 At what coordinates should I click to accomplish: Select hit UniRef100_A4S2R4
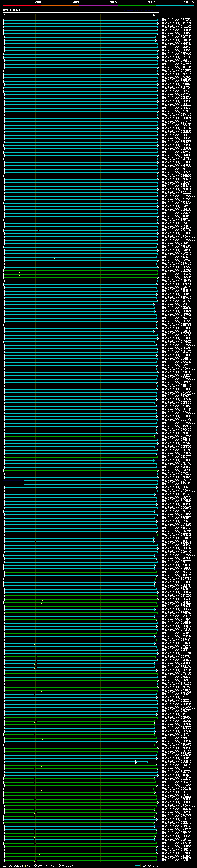(x=176, y=23)
